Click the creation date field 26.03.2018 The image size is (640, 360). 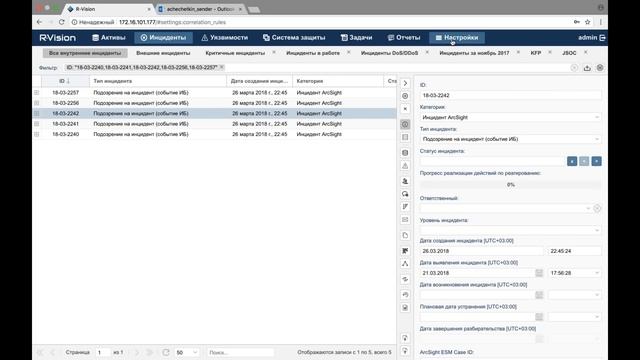(x=482, y=251)
